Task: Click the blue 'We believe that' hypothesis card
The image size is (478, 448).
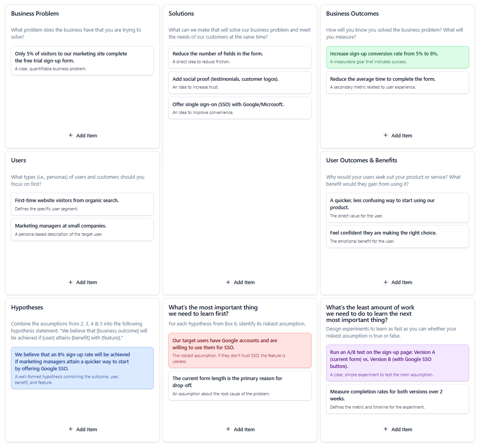Action: pyautogui.click(x=82, y=368)
